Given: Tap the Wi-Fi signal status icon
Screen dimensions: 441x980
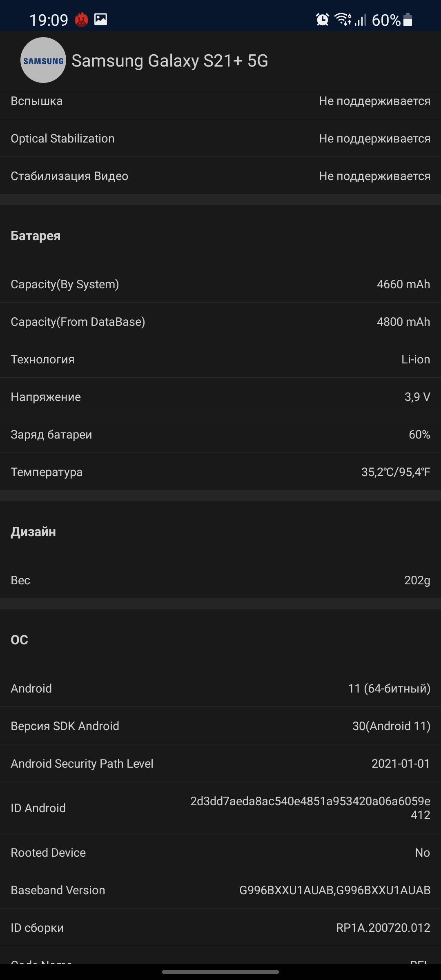Looking at the screenshot, I should point(343,20).
